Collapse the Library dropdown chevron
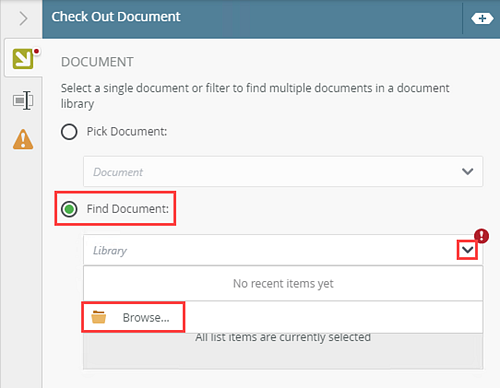The width and height of the screenshot is (500, 388). [467, 250]
